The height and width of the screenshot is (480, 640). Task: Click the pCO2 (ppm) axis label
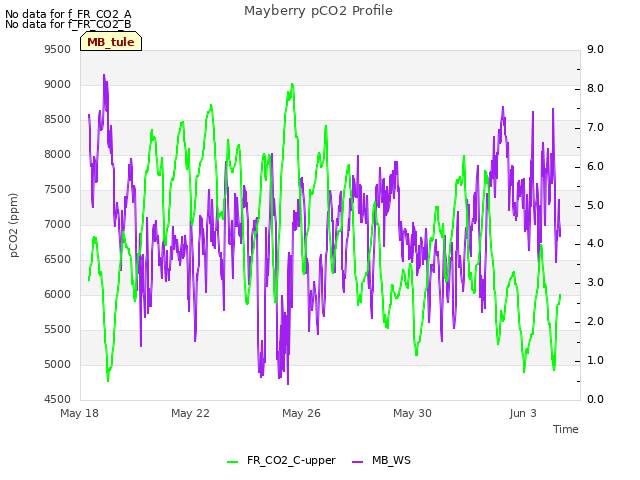coord(13,225)
